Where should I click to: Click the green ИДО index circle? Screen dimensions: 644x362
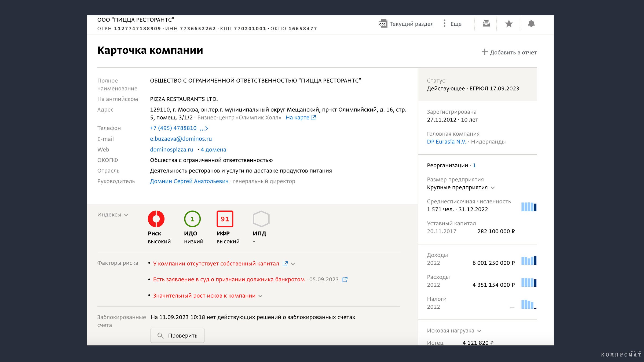tap(192, 219)
